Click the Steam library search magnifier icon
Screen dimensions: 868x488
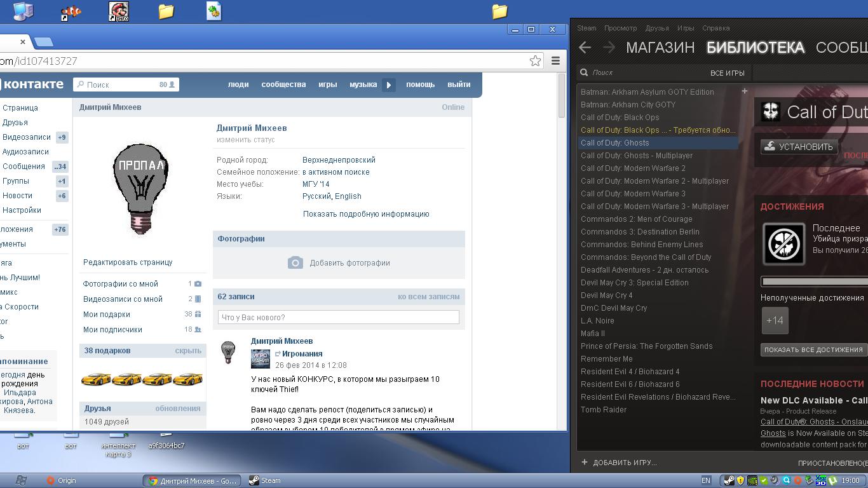(x=584, y=73)
